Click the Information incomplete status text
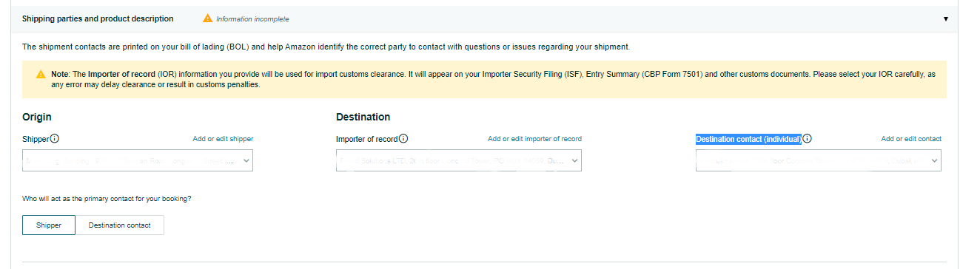Viewport: 980px width, 269px height. tap(252, 18)
